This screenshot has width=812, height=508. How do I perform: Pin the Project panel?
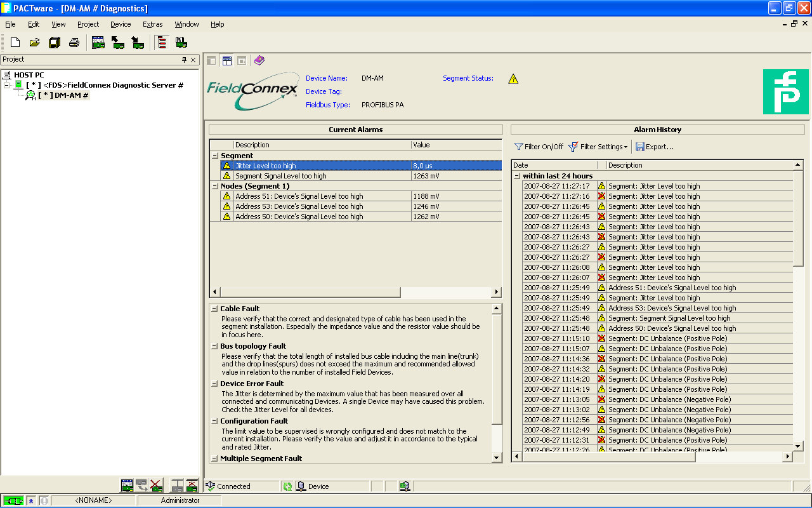coord(185,60)
